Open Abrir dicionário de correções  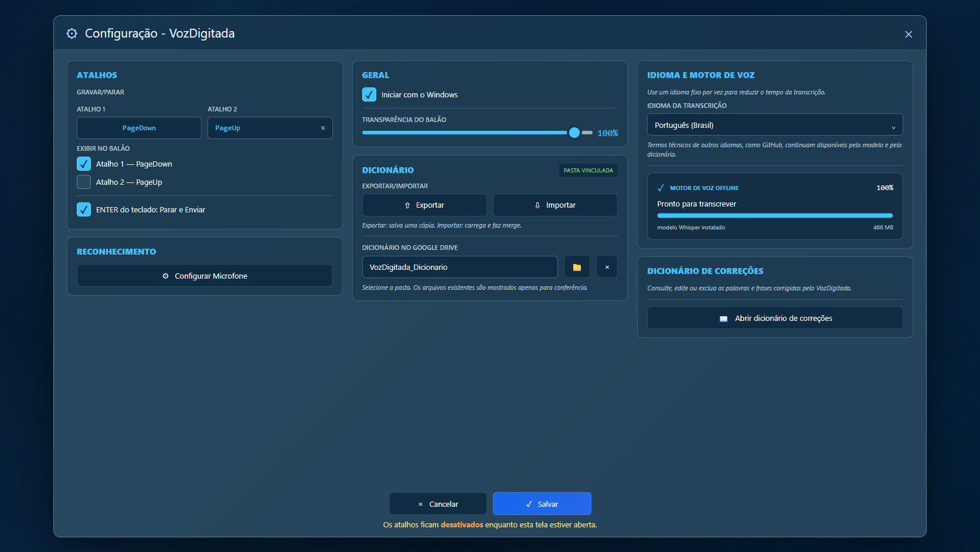click(775, 318)
